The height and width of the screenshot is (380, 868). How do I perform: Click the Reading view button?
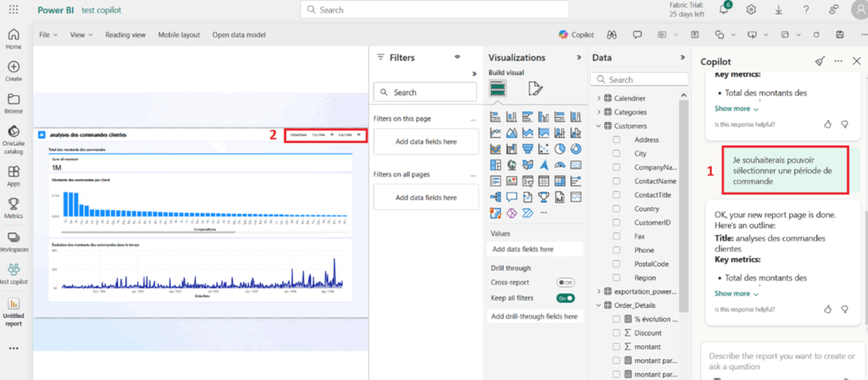[125, 35]
